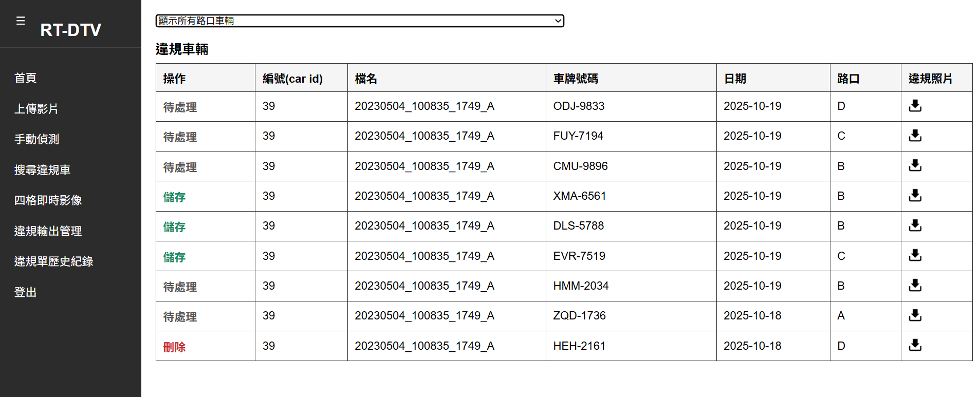
Task: Click 刪除 for plate HEH-2161
Action: click(x=174, y=347)
